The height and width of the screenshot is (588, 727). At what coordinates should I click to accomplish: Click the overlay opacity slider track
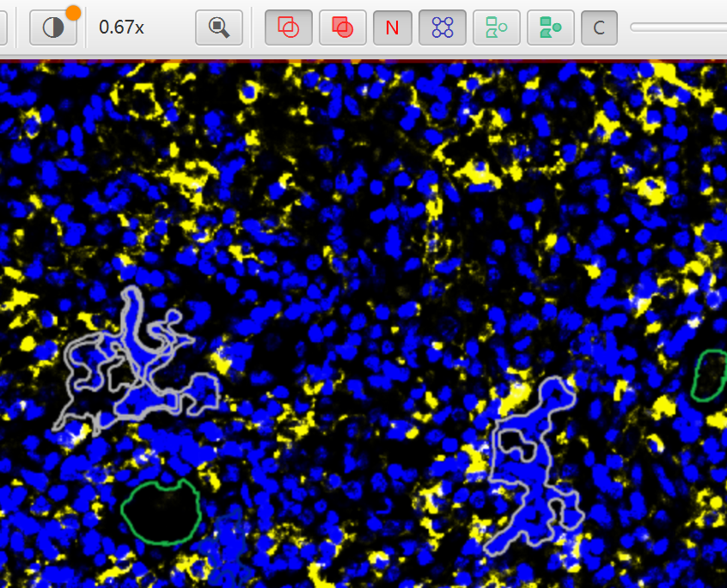coord(679,28)
